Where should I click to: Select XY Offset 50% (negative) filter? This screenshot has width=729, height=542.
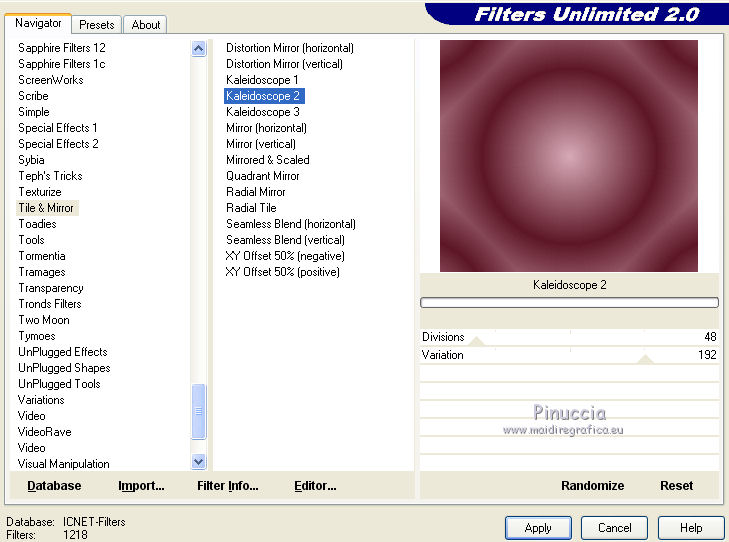click(x=285, y=256)
